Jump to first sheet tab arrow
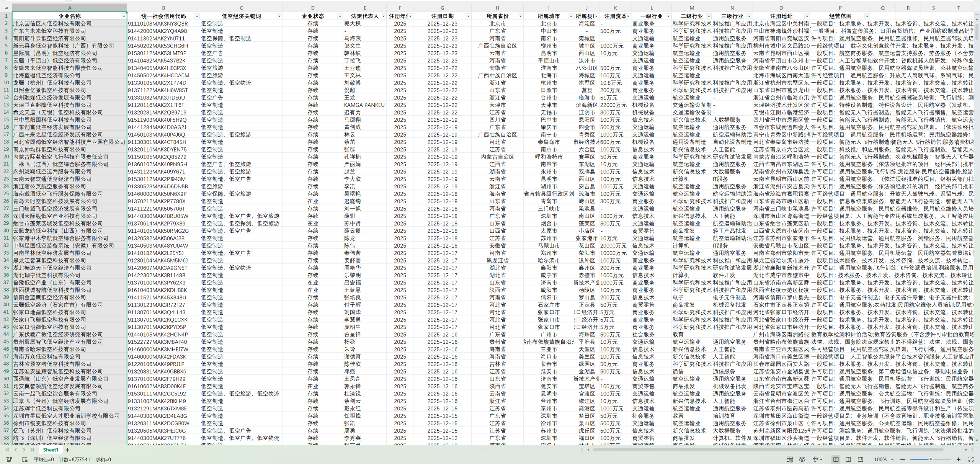This screenshot has width=980, height=464. tap(7, 450)
